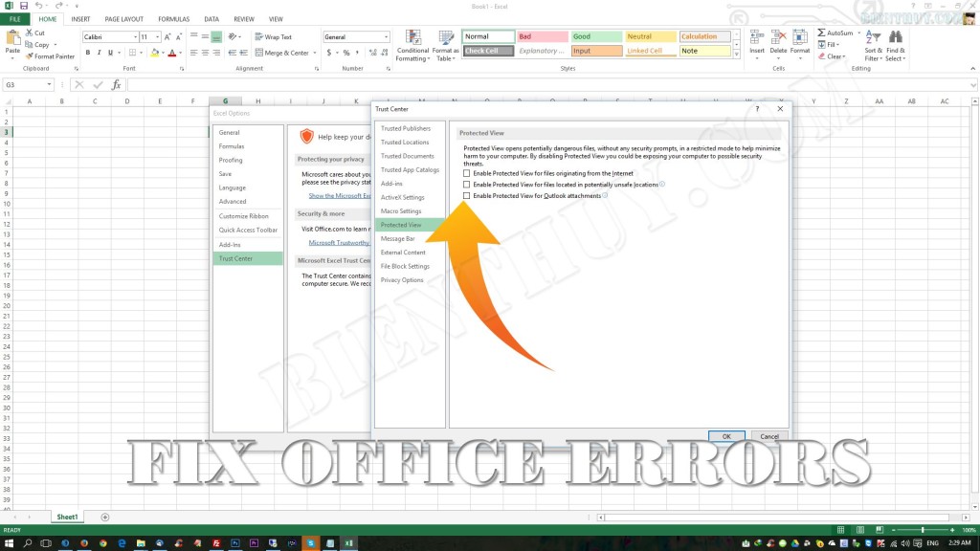Toggle Wrap Text formatting
980x551 pixels.
pyautogui.click(x=272, y=36)
